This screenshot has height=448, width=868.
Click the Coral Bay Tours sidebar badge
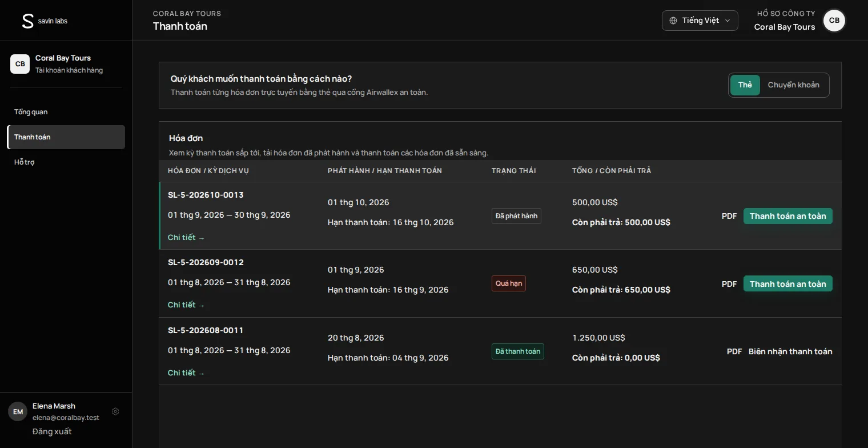point(20,64)
